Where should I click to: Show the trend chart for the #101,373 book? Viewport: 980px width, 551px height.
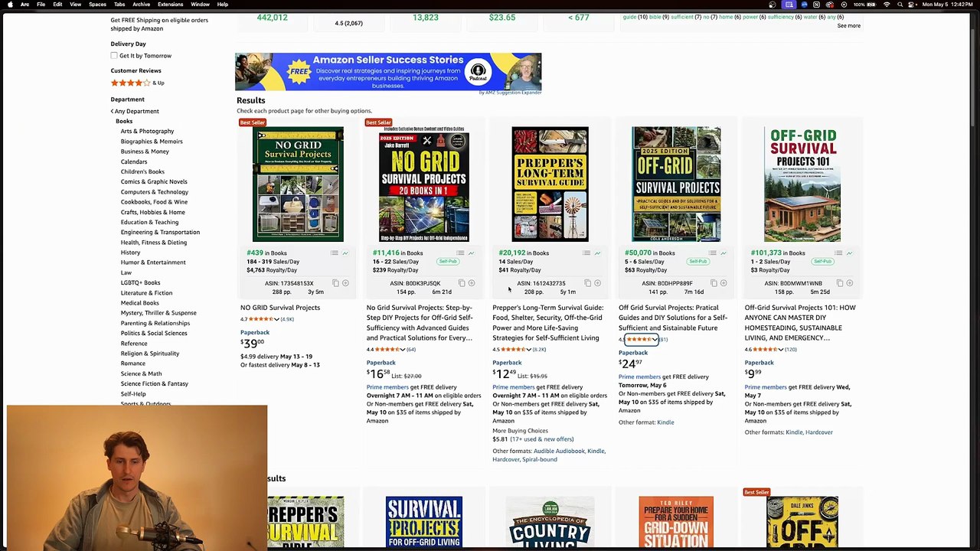tap(850, 253)
